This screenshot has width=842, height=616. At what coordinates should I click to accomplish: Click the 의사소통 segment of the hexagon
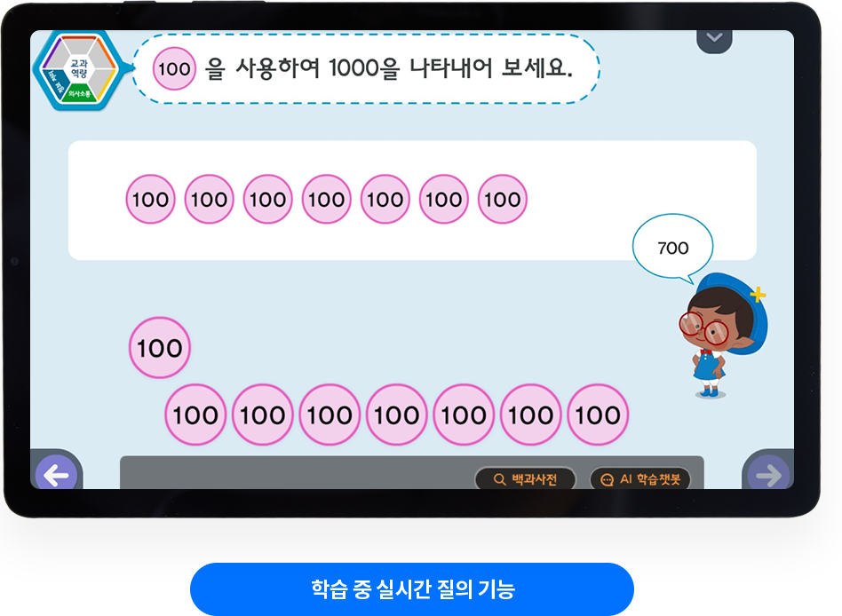coord(81,94)
